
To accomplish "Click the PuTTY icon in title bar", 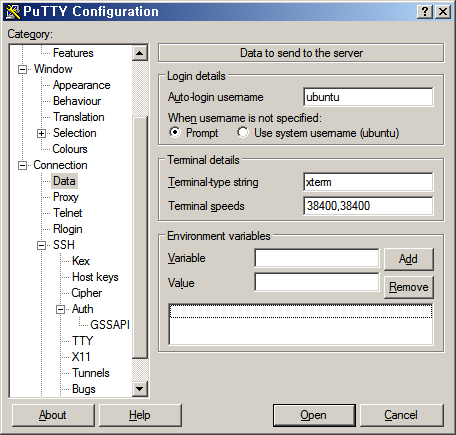I will 13,12.
